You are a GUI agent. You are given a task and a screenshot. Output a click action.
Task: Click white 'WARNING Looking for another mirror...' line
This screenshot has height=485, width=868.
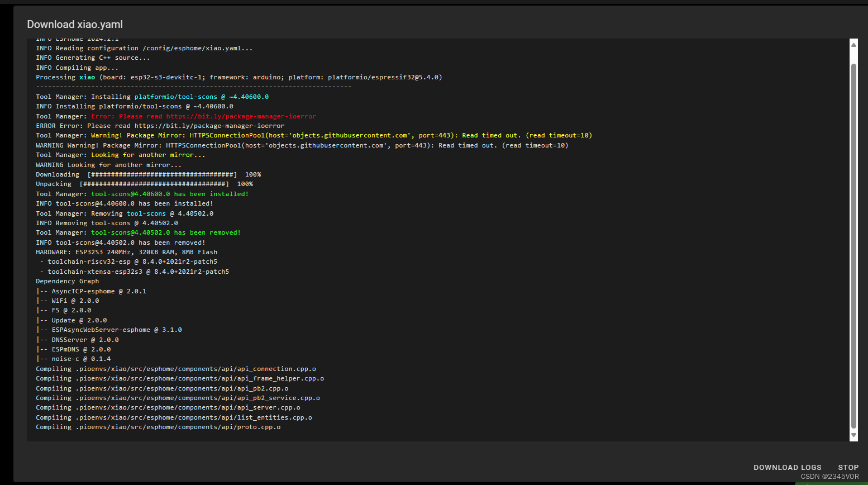[x=109, y=165]
